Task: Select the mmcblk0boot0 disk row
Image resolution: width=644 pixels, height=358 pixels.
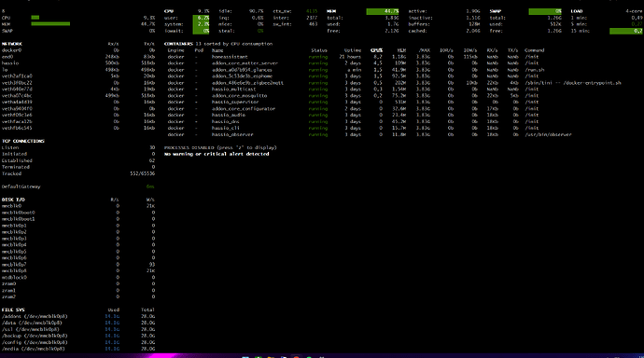Action: (78, 213)
